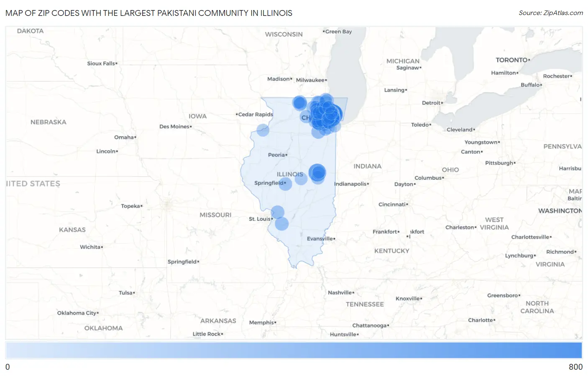The height and width of the screenshot is (376, 588).
Task: Click the Milwaukee city label
Action: point(311,80)
